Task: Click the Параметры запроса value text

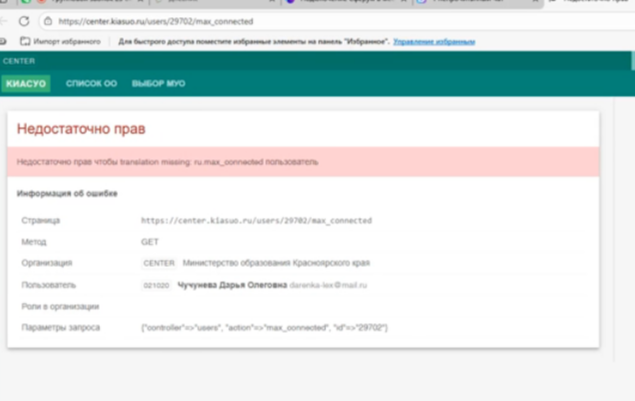Action: 264,328
